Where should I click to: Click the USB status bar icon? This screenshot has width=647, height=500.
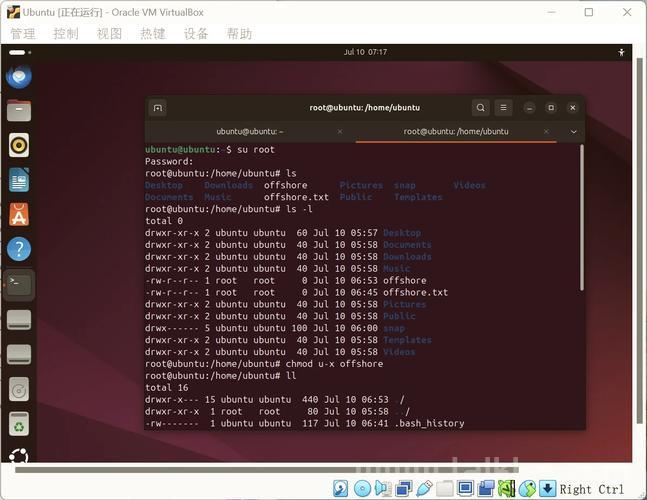point(424,489)
